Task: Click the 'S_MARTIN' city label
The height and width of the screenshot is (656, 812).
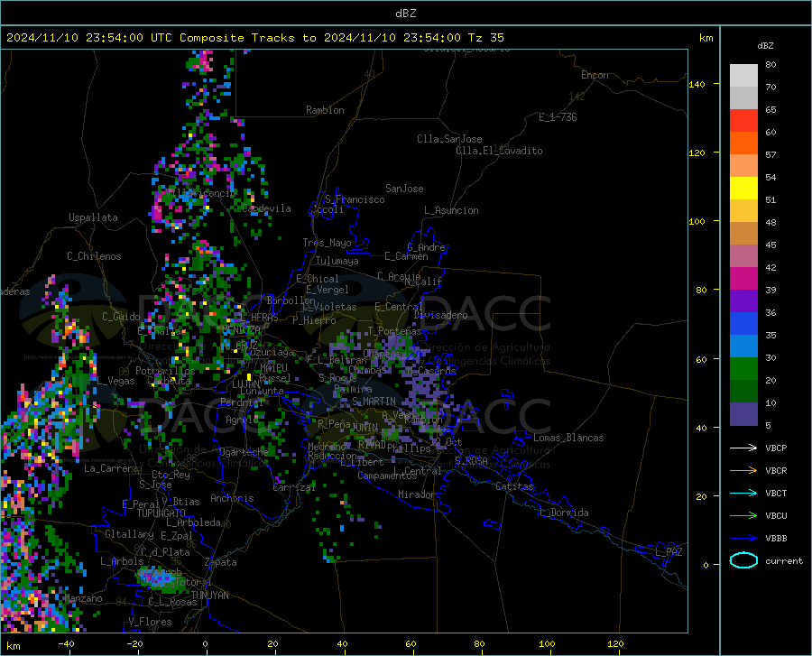Action: point(374,402)
